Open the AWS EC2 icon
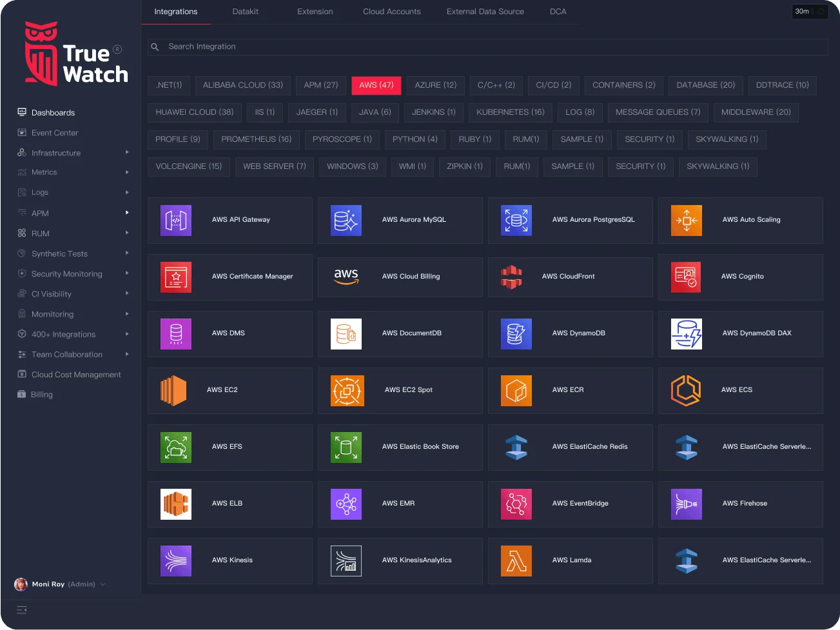This screenshot has height=630, width=840. (173, 391)
